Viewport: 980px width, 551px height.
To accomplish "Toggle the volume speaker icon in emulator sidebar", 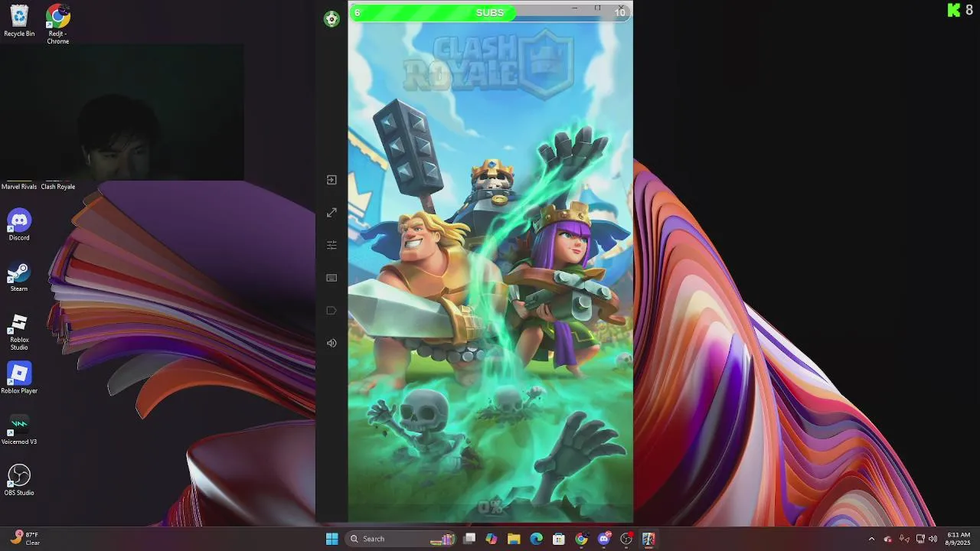I will (332, 343).
